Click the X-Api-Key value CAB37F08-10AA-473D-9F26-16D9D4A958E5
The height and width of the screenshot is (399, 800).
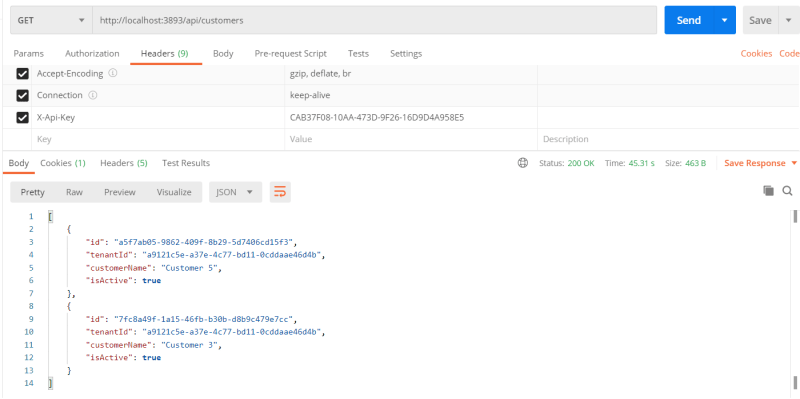[377, 118]
